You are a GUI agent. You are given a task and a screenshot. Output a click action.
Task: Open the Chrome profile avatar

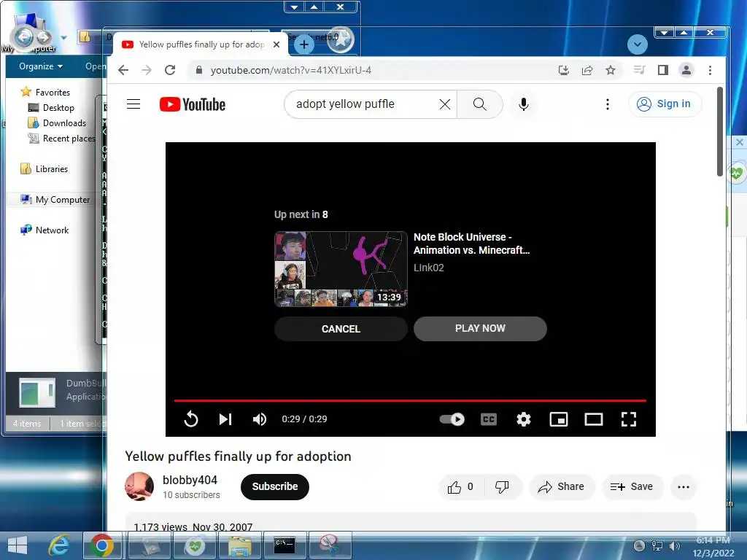coord(686,71)
